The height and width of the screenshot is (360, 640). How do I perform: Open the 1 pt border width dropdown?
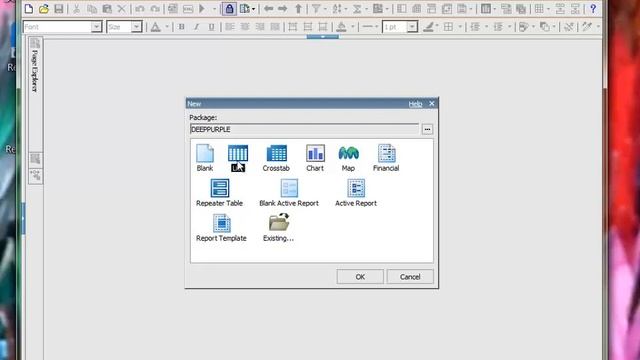coord(412,27)
